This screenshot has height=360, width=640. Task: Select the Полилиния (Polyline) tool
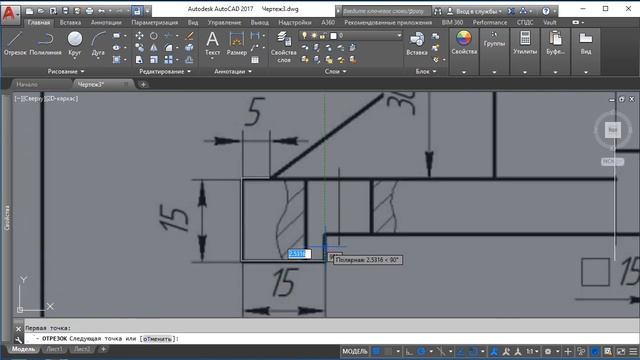pos(45,43)
